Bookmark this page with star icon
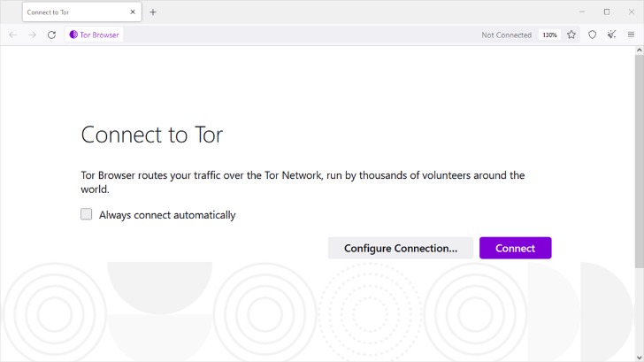 click(x=571, y=35)
